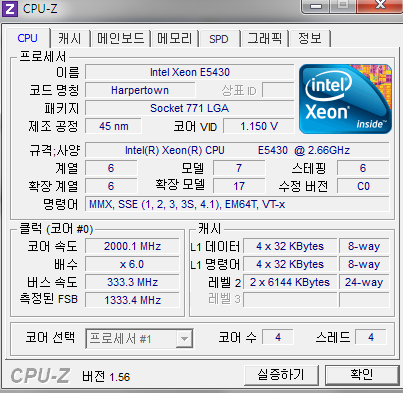The width and height of the screenshot is (403, 393).
Task: Click the Level 2 cache 2 x 6144 KBytes field
Action: pyautogui.click(x=290, y=282)
